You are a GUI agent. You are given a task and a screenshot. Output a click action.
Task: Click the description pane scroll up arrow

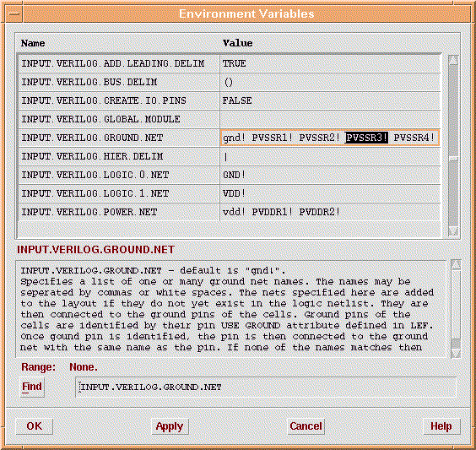(456, 264)
